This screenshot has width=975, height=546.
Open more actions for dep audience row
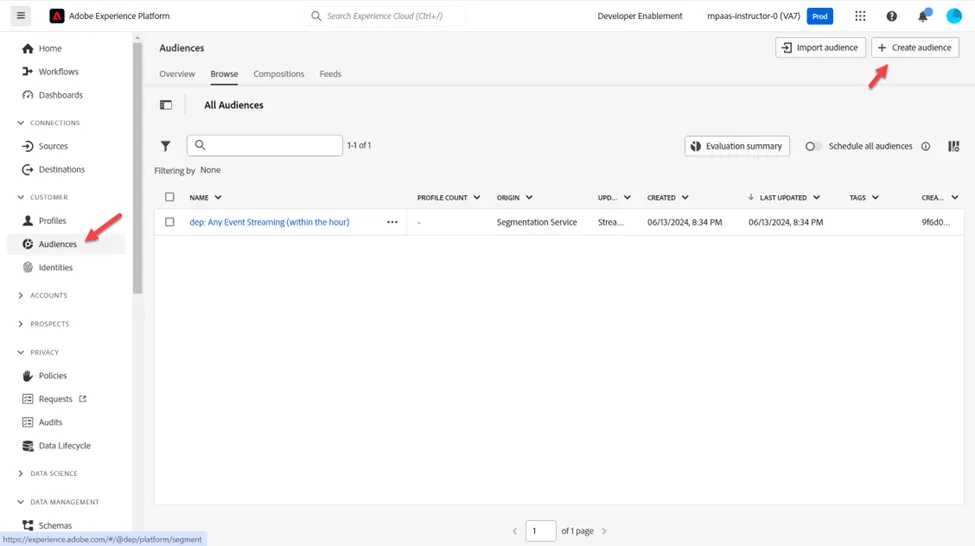(x=392, y=222)
